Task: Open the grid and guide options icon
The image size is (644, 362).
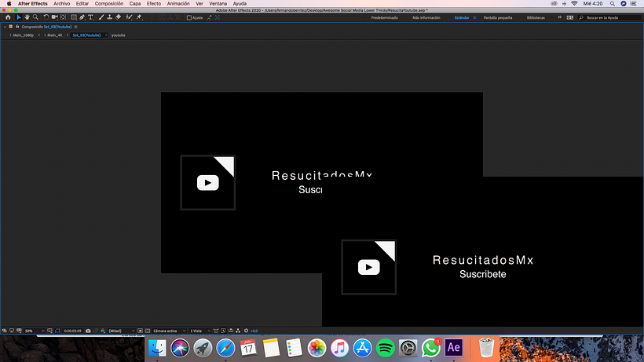Action: [x=49, y=331]
